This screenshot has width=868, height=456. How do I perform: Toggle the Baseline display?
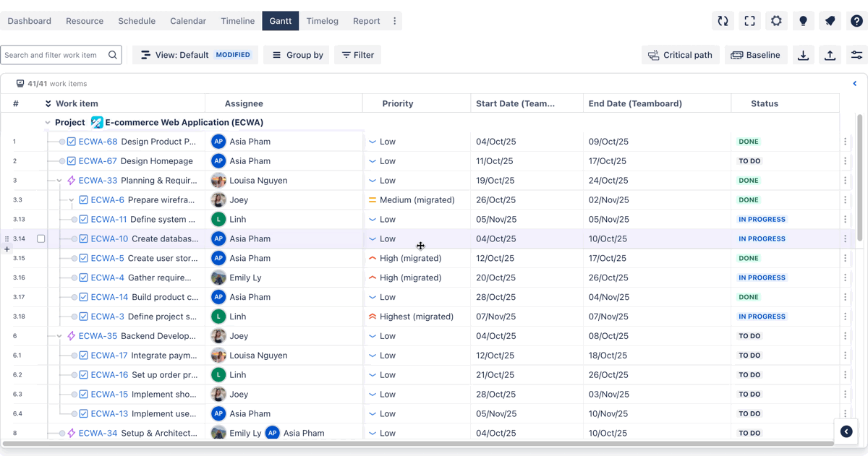coord(755,55)
